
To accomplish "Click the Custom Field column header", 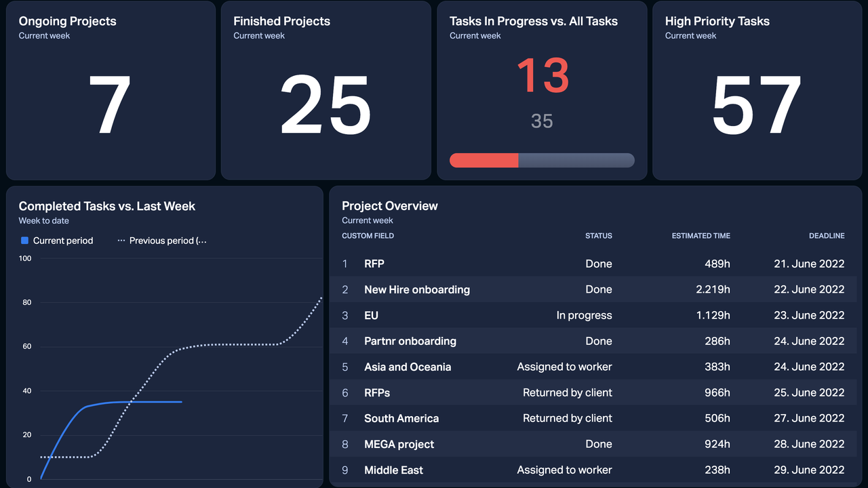I will (x=368, y=236).
